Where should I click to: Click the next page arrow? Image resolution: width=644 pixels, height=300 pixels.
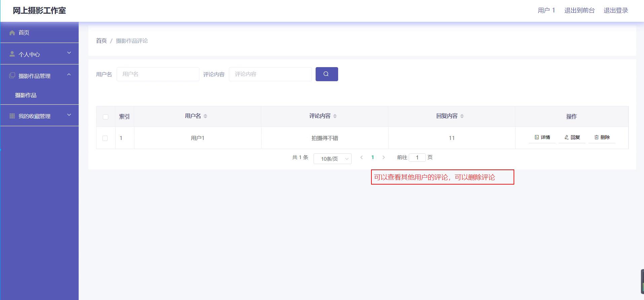coord(384,157)
